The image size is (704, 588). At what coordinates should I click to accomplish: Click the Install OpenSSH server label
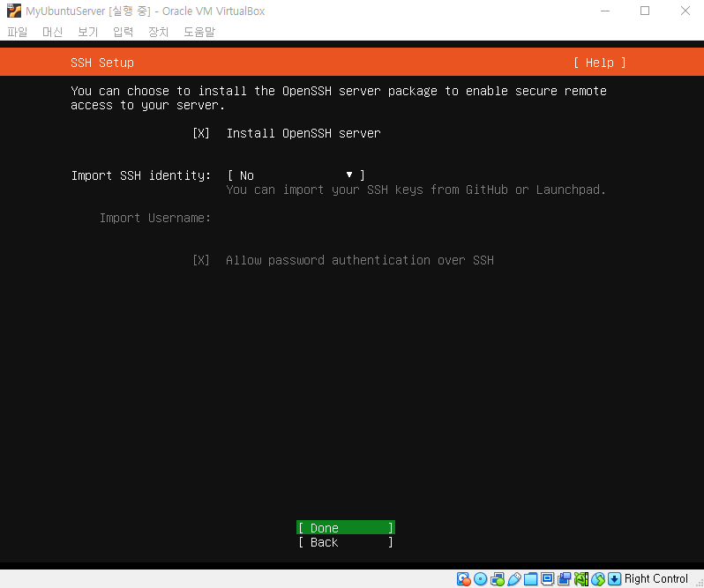303,133
